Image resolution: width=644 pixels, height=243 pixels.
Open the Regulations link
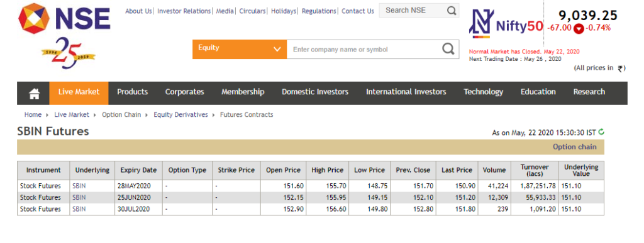coord(319,11)
